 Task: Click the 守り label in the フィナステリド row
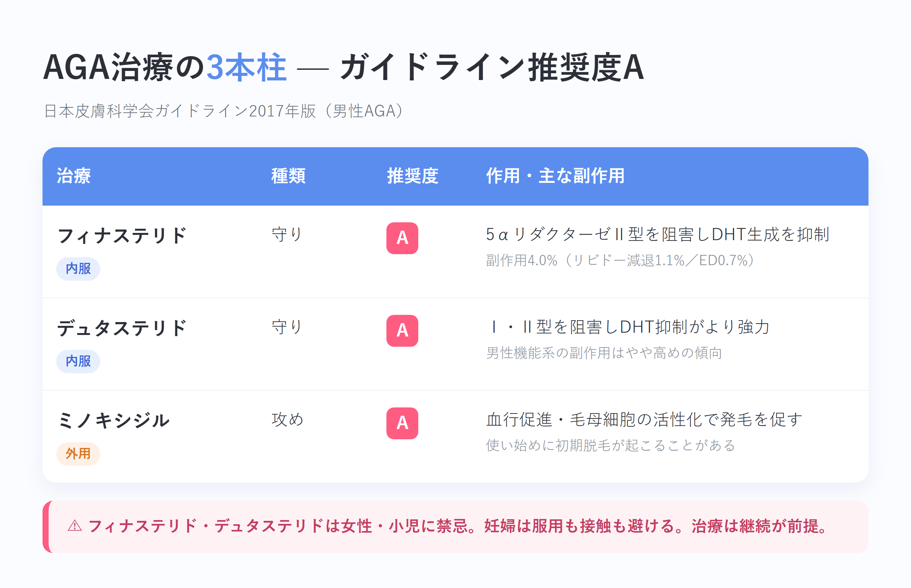287,234
